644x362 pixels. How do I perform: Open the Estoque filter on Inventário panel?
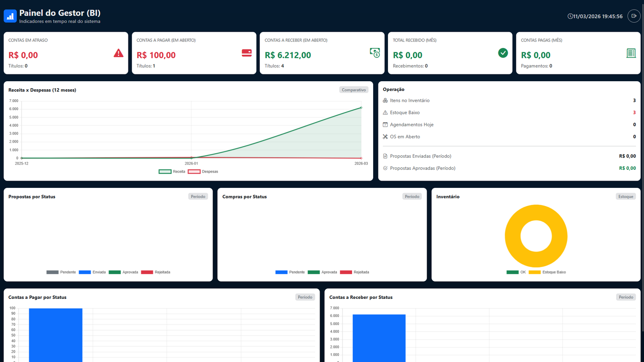click(625, 196)
